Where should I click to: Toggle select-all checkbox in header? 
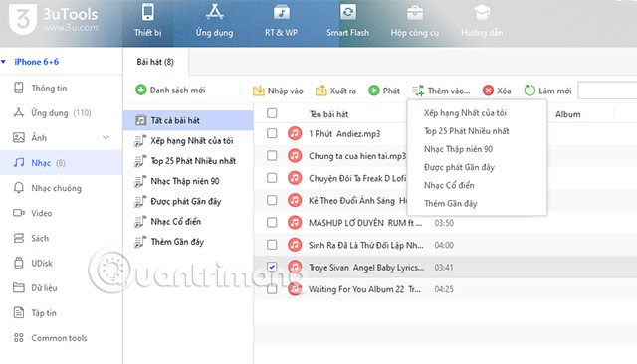coord(272,113)
